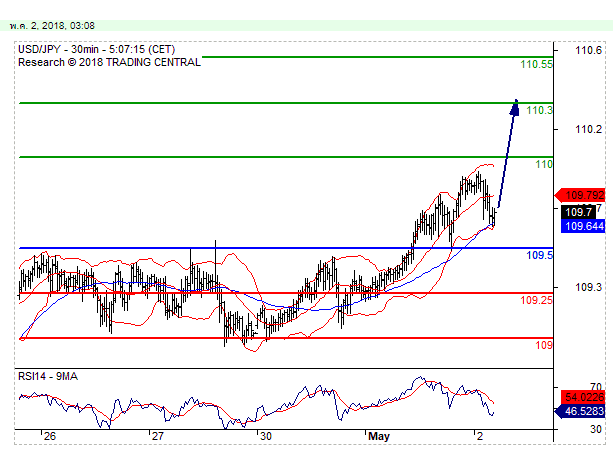Click the blue 46.5283 RSI value tag

tap(585, 411)
